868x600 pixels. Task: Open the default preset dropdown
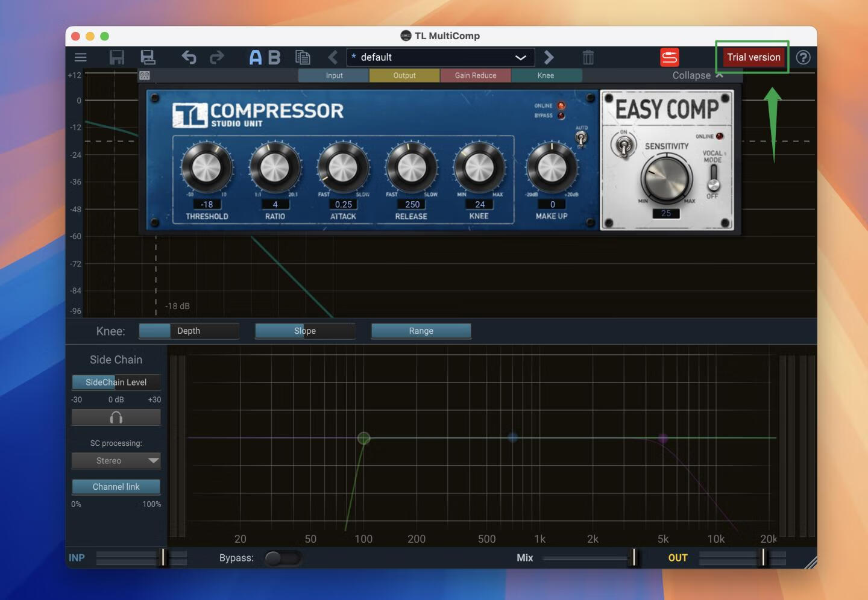(x=441, y=57)
